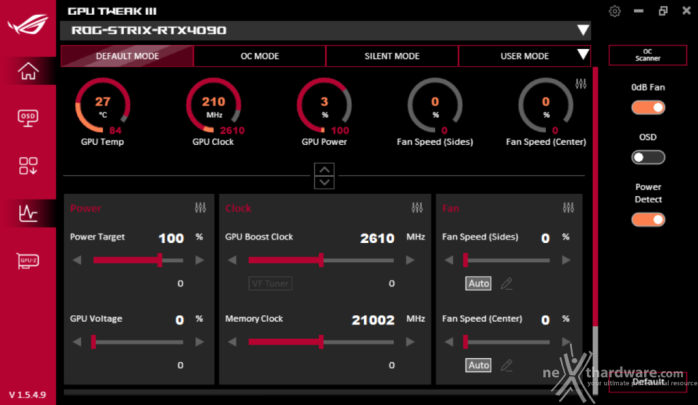The image size is (698, 405).
Task: Expand the ROG-STRIX-RTX4090 GPU dropdown
Action: point(583,30)
